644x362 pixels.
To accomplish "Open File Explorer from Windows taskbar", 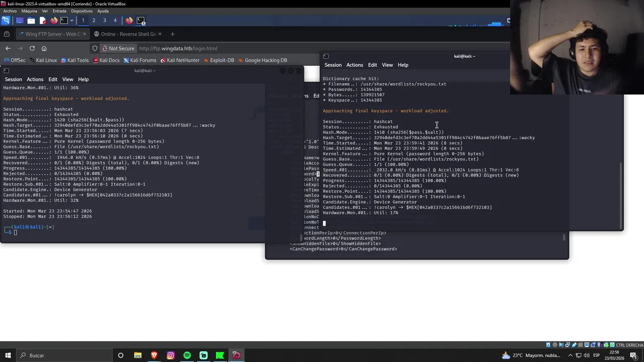I will 137,355.
